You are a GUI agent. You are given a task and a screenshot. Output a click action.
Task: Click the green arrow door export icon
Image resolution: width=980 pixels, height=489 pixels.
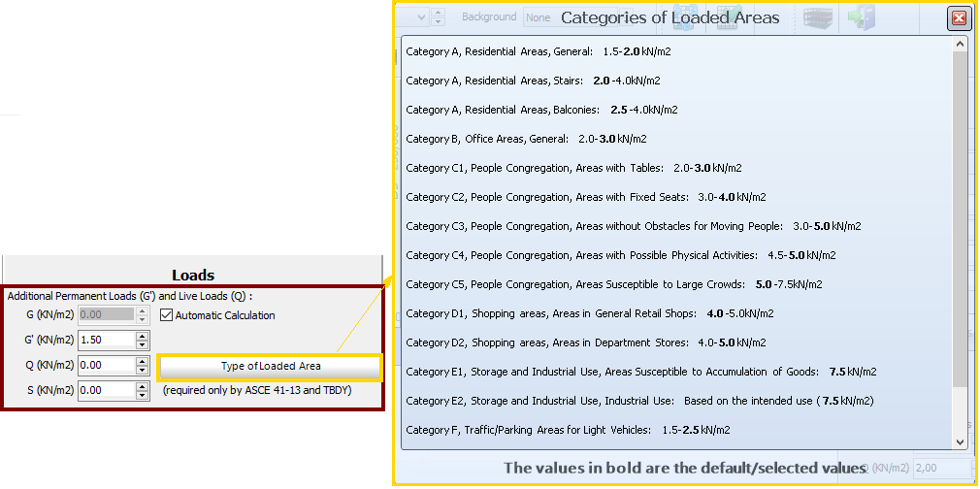coord(862,17)
